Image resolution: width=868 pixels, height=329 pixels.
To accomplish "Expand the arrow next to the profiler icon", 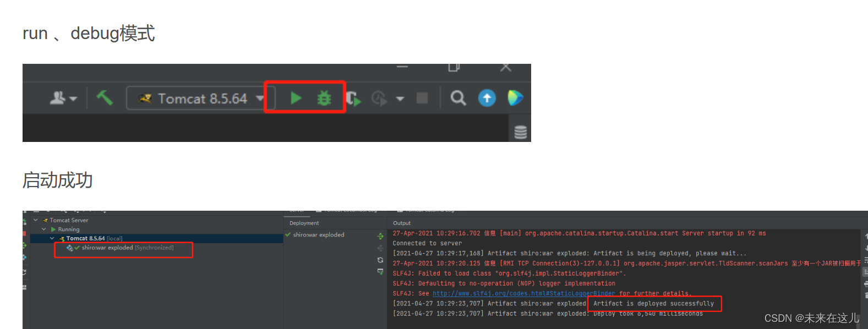I will pyautogui.click(x=400, y=99).
